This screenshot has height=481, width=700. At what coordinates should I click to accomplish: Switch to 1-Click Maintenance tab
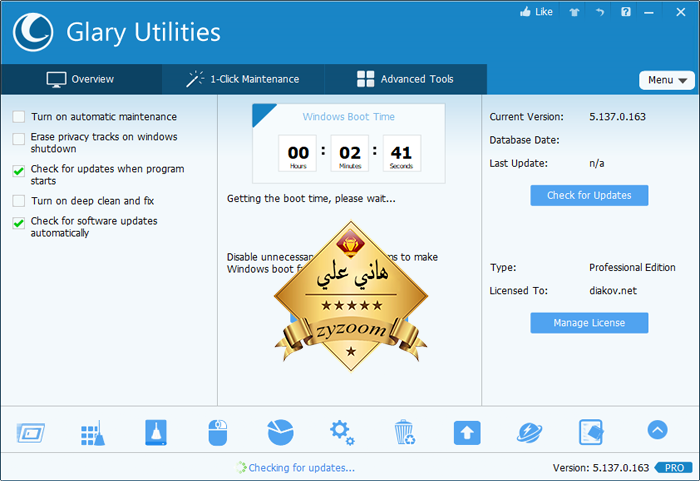(x=243, y=79)
